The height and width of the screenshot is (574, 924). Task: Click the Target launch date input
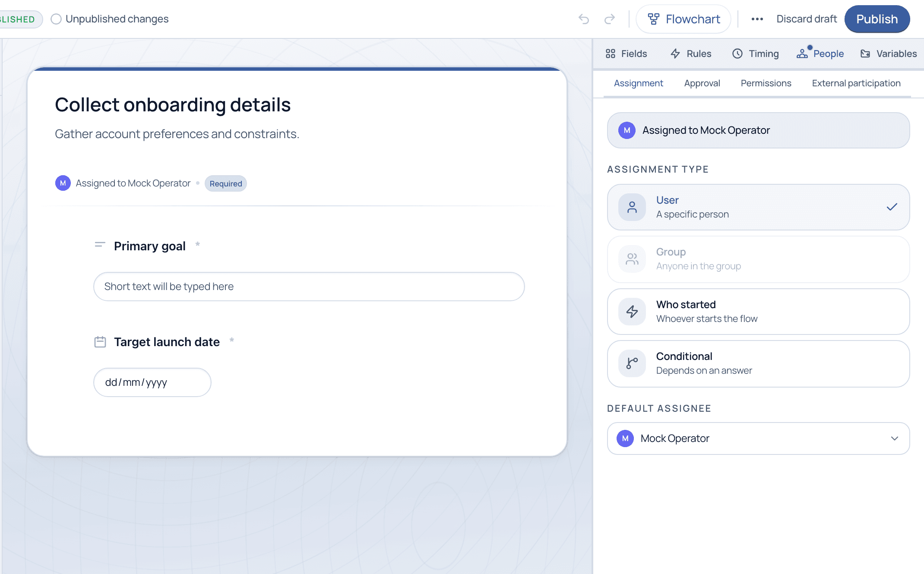click(x=152, y=382)
